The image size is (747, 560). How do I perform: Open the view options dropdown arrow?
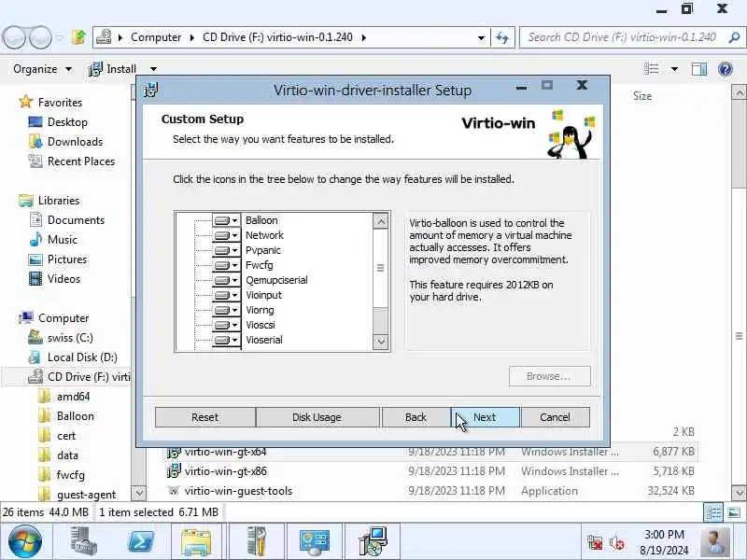click(x=674, y=69)
